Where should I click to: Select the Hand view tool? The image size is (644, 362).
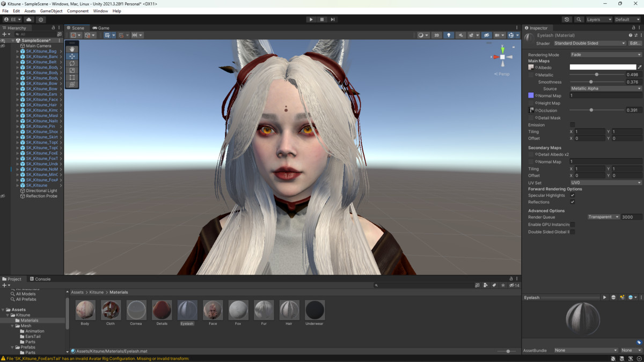point(72,49)
